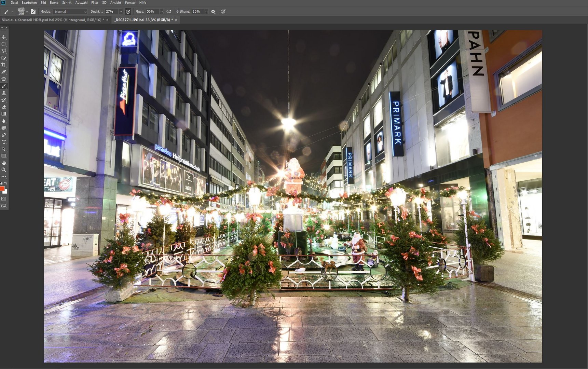
Task: Open the Deckkr. opacity slider arrow
Action: (x=121, y=12)
